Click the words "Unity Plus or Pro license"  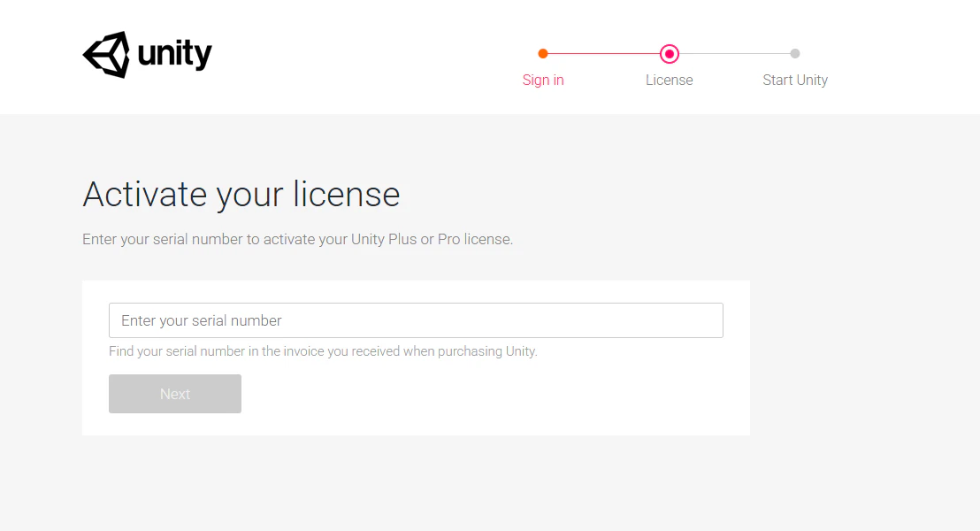click(x=432, y=240)
